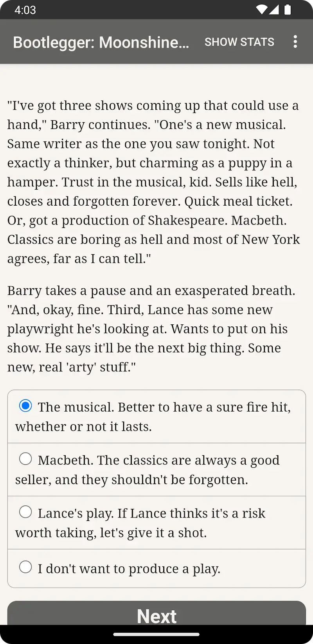Tap the paragraph starting "Barry takes a pause"
The height and width of the screenshot is (644, 313).
(x=151, y=329)
